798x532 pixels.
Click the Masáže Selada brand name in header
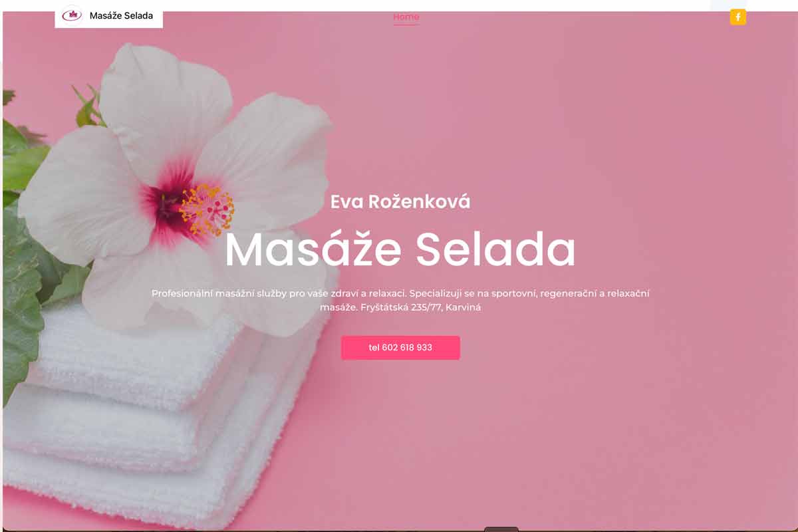(121, 15)
